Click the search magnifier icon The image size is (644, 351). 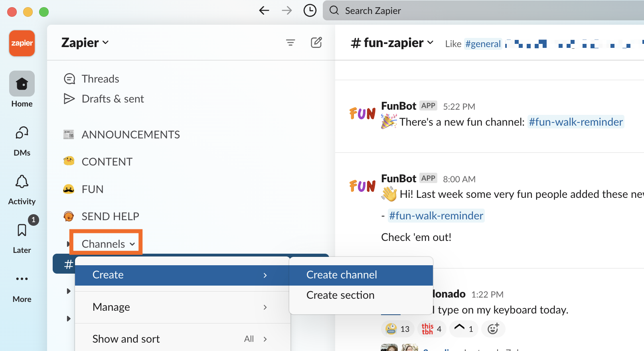pyautogui.click(x=334, y=10)
